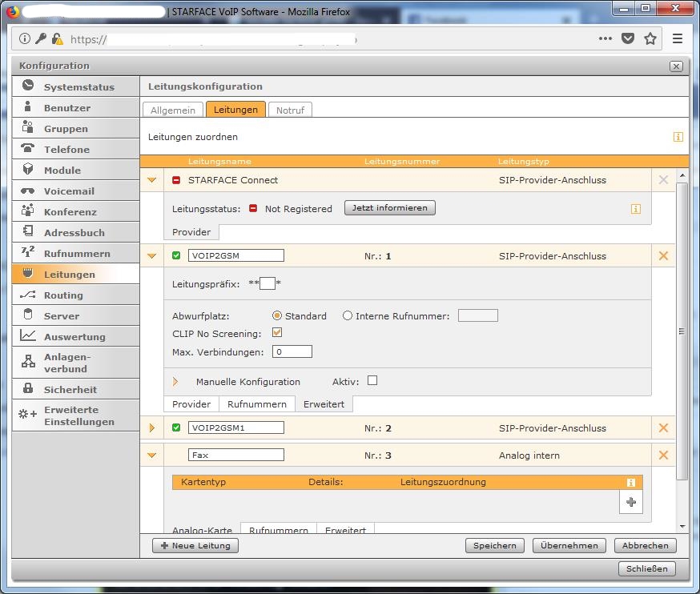This screenshot has width=700, height=594.
Task: Click the Max. Verbindungen input field
Action: [292, 351]
